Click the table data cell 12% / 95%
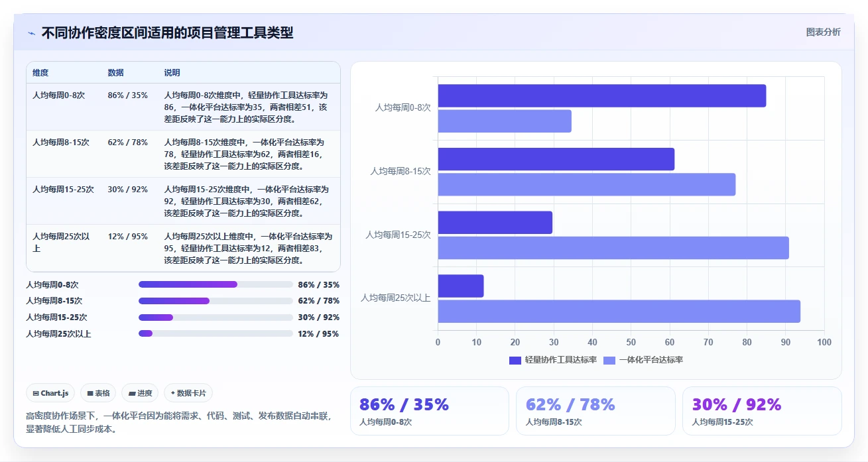This screenshot has width=868, height=462. click(127, 237)
